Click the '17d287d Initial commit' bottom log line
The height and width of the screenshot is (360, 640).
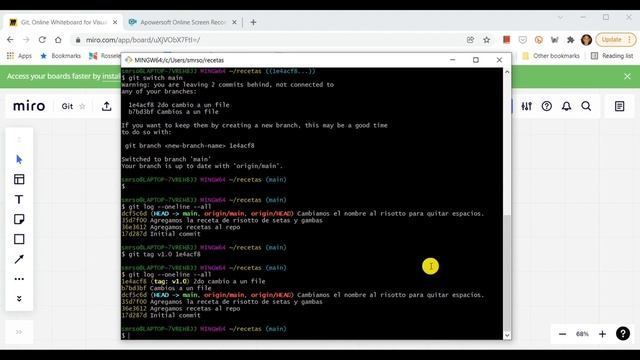click(x=161, y=315)
